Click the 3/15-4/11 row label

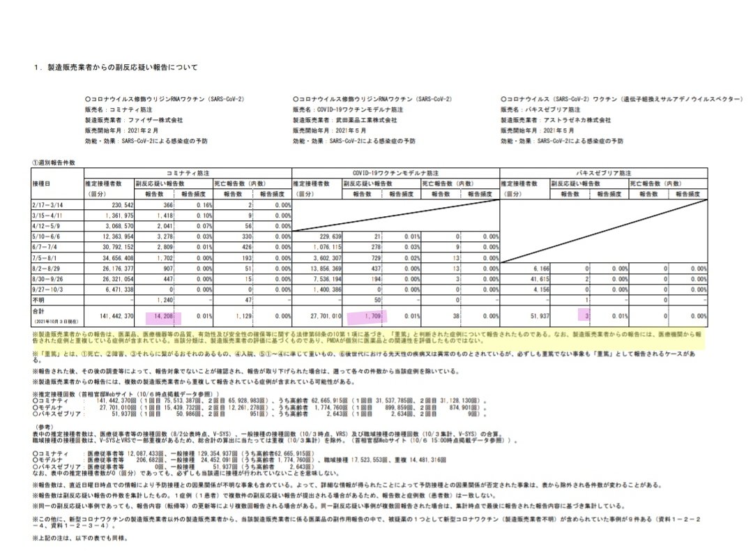click(47, 215)
